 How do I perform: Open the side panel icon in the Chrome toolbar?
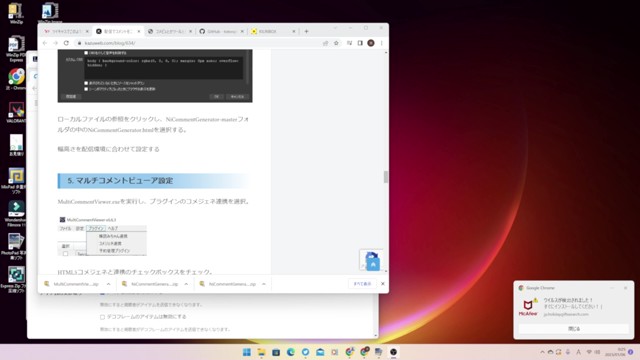(x=360, y=43)
